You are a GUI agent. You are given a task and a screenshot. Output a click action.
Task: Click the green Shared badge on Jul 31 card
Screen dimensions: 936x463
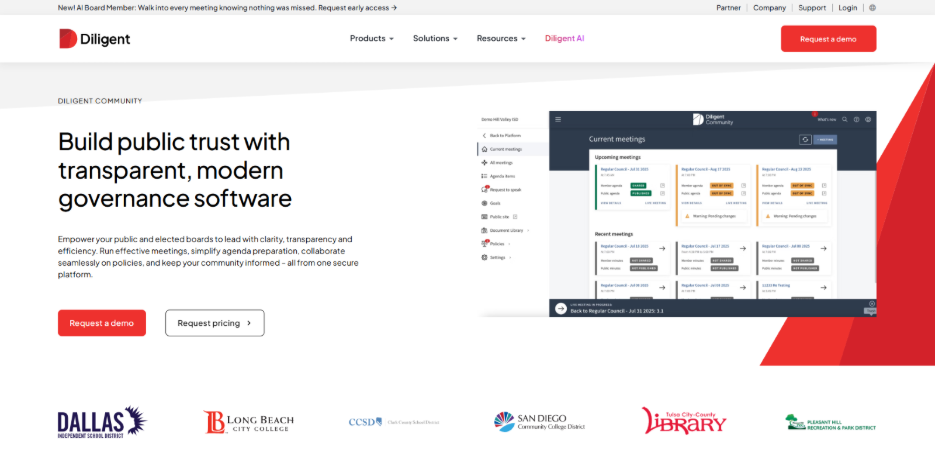pos(638,186)
